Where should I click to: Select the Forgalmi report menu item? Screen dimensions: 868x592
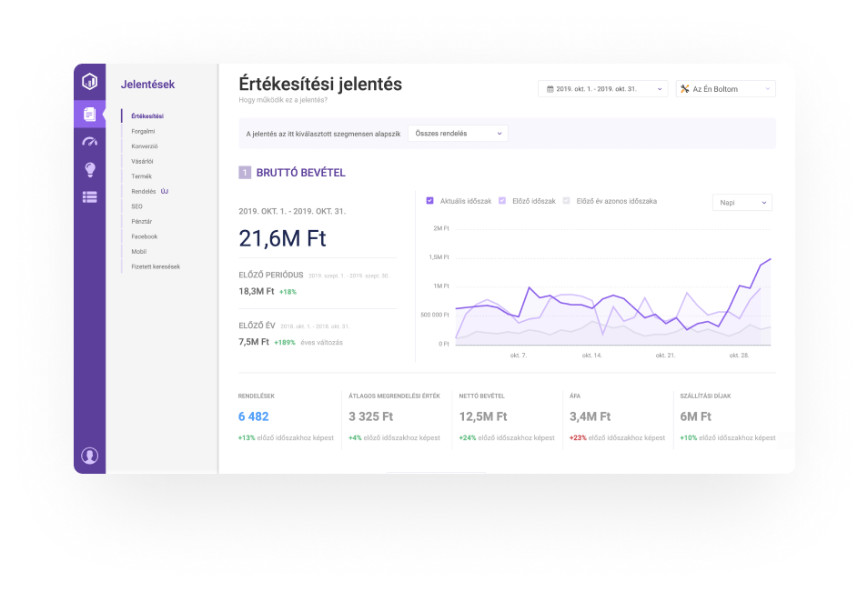(143, 131)
